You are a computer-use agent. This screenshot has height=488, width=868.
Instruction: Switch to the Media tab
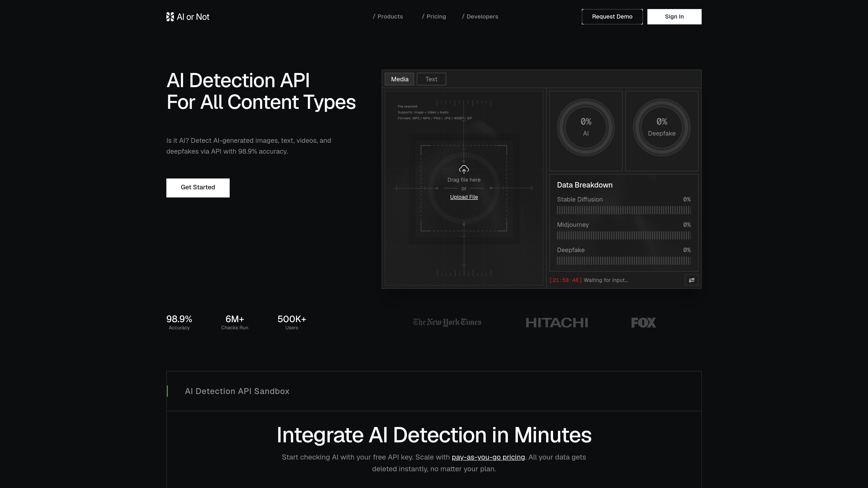pyautogui.click(x=399, y=79)
